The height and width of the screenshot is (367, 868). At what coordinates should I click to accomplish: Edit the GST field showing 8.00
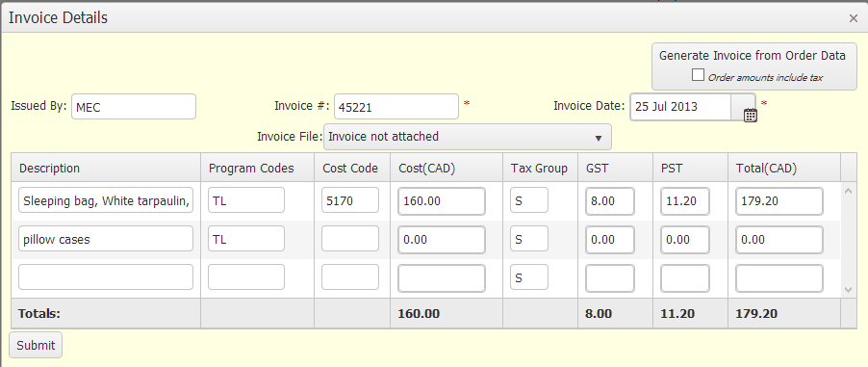pyautogui.click(x=610, y=201)
